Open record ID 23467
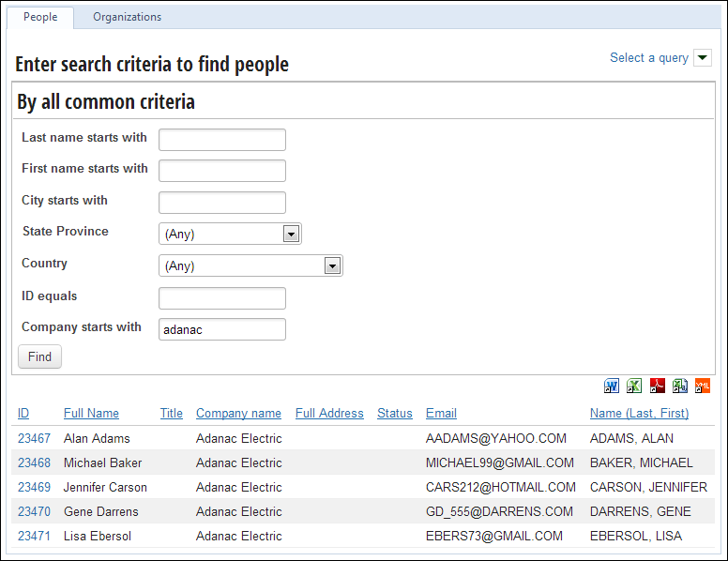Screen dimensions: 728x561 34,438
